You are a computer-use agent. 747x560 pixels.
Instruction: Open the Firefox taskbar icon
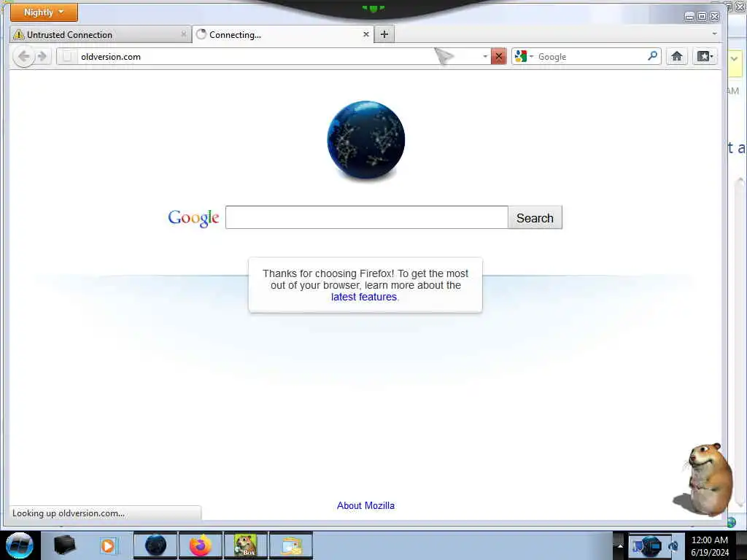click(x=201, y=545)
